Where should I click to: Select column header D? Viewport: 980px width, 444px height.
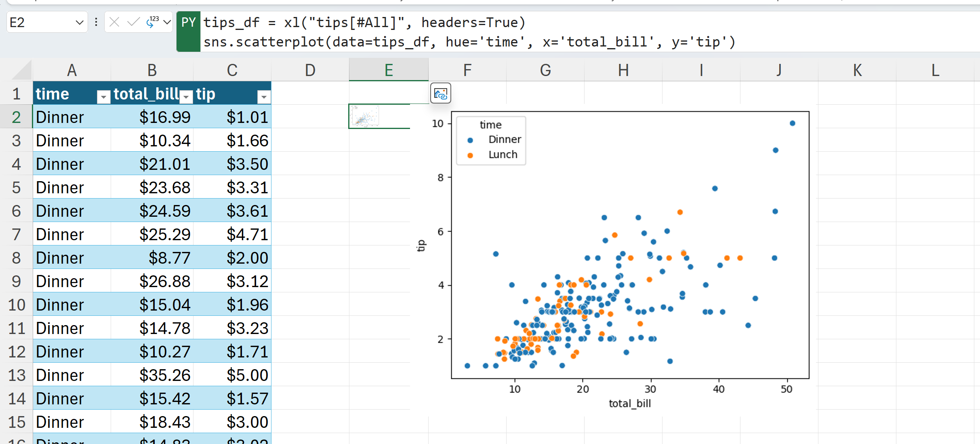click(310, 70)
